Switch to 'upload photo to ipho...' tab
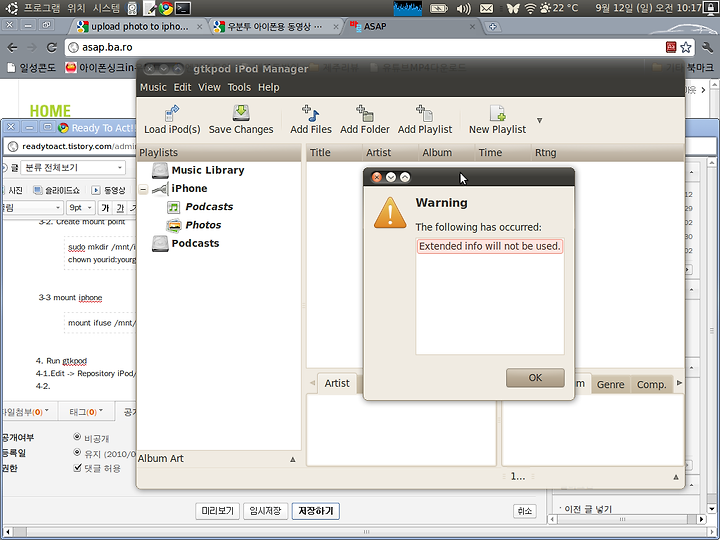 pos(140,27)
